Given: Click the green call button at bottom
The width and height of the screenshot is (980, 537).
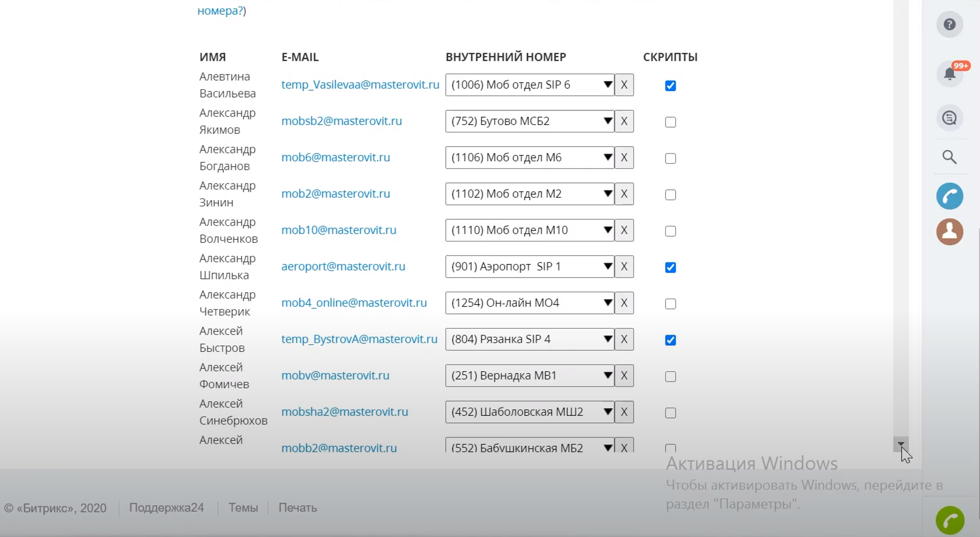Looking at the screenshot, I should click(950, 520).
